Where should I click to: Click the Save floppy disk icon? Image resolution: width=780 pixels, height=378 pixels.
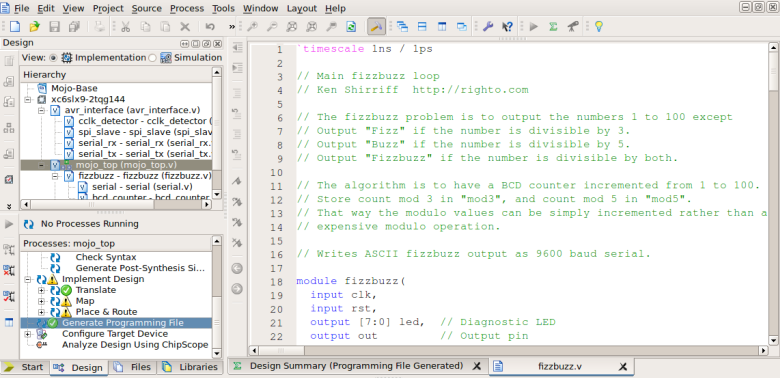click(54, 26)
